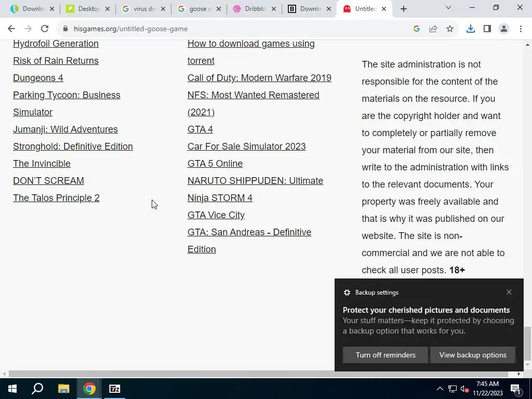Open Parking Tycoon: Business Simulator link

tap(66, 103)
